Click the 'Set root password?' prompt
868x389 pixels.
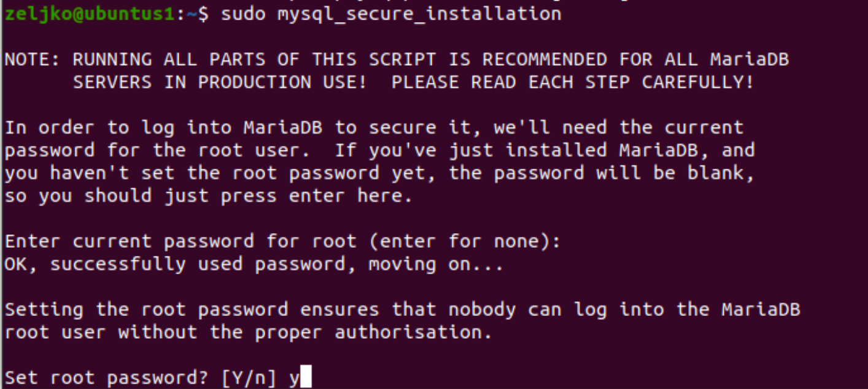[x=107, y=378]
